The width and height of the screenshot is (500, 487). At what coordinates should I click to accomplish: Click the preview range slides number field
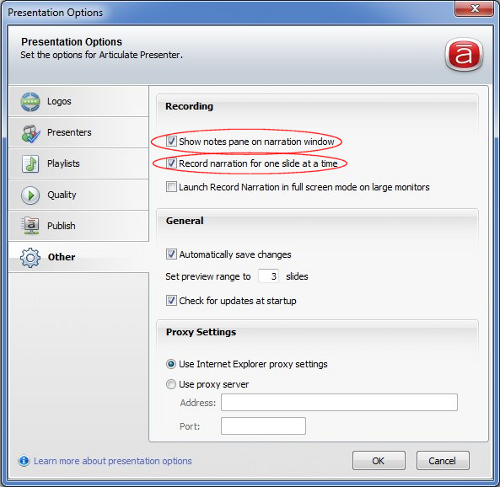[x=269, y=276]
